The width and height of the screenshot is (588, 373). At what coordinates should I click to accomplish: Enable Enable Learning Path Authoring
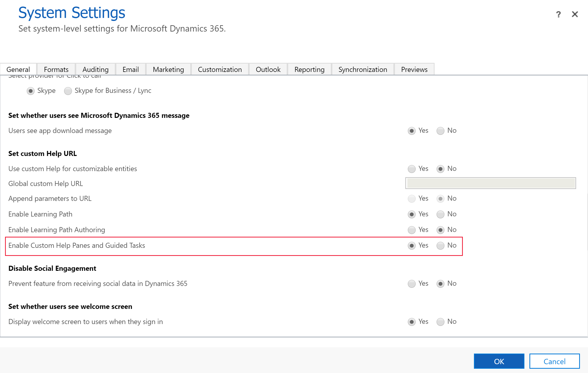411,229
